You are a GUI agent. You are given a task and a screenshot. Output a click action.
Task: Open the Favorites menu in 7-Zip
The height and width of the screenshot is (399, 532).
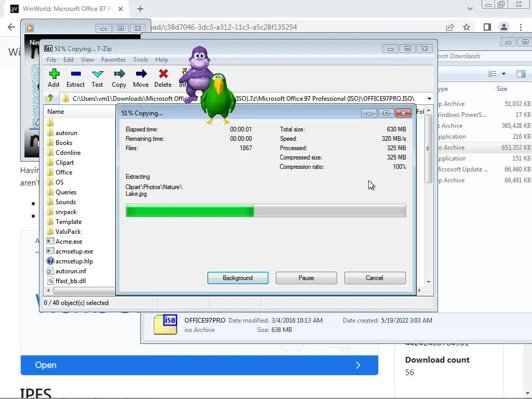(x=113, y=60)
